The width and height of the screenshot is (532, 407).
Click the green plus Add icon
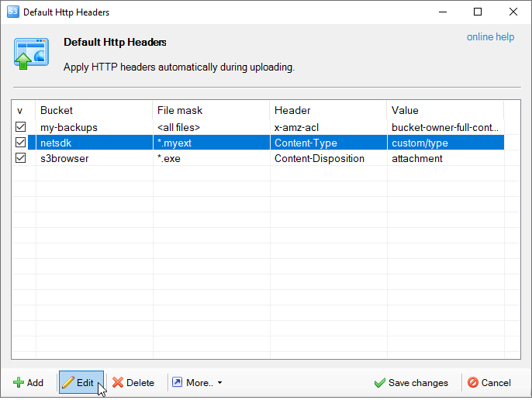pos(19,383)
